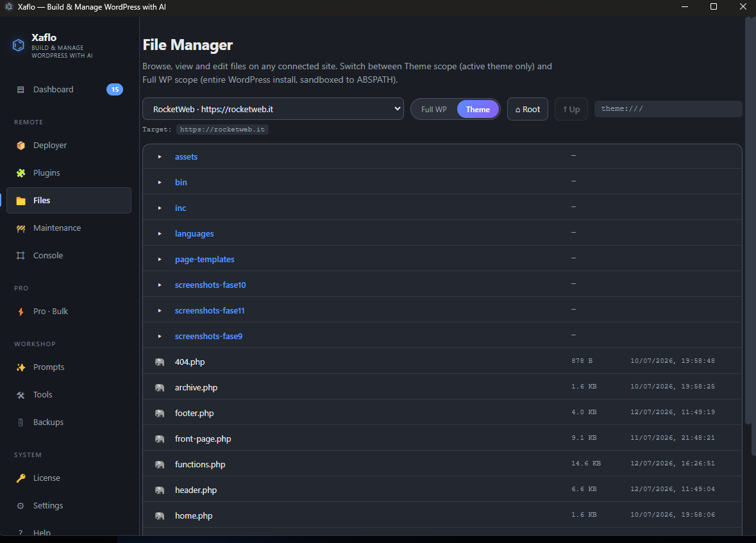Open the Plugins section
Viewport: 756px width, 543px height.
point(69,173)
